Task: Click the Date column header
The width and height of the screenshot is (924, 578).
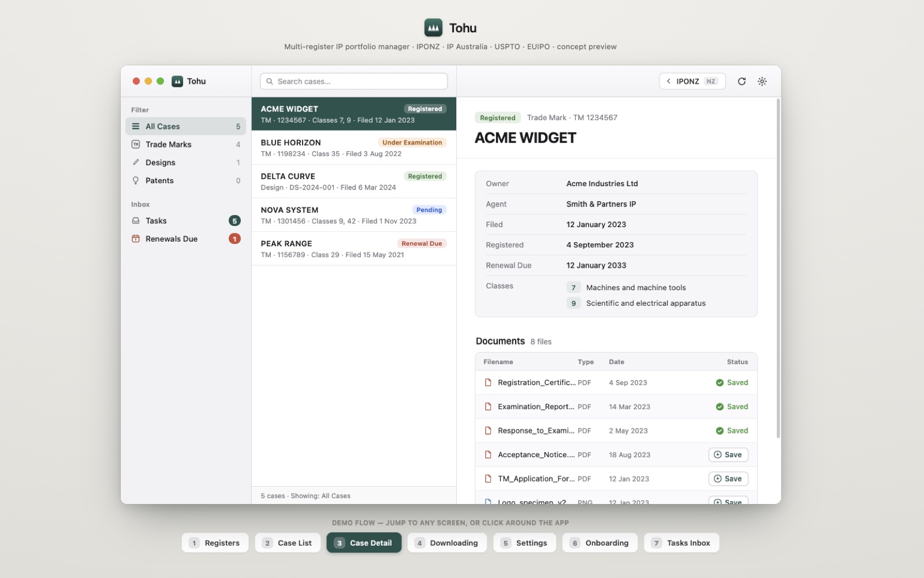Action: tap(616, 362)
